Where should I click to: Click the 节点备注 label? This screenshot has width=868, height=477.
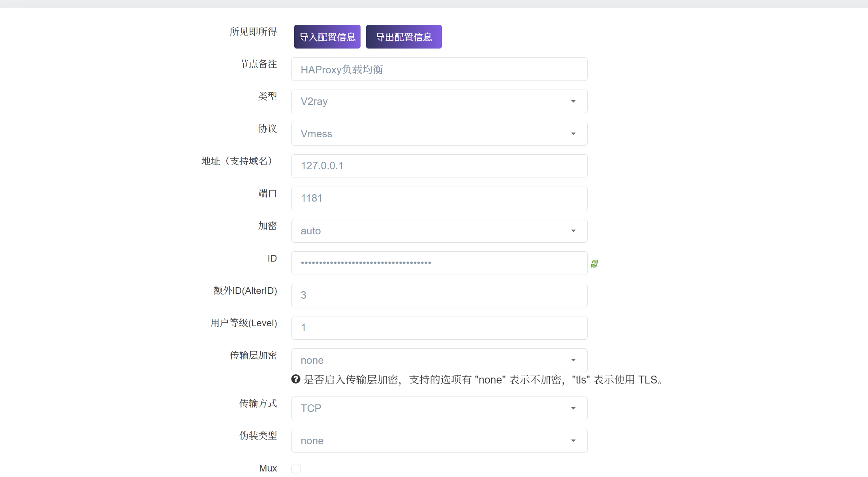coord(258,64)
